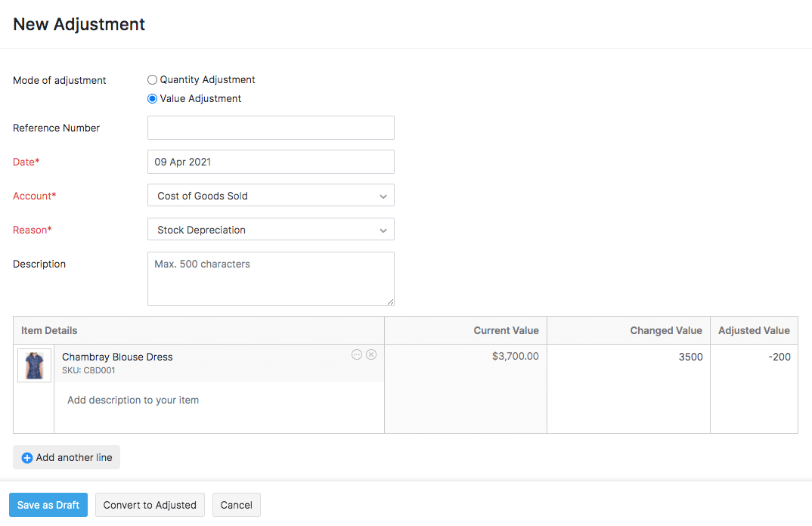
Task: Open the Account dropdown
Action: (x=271, y=195)
